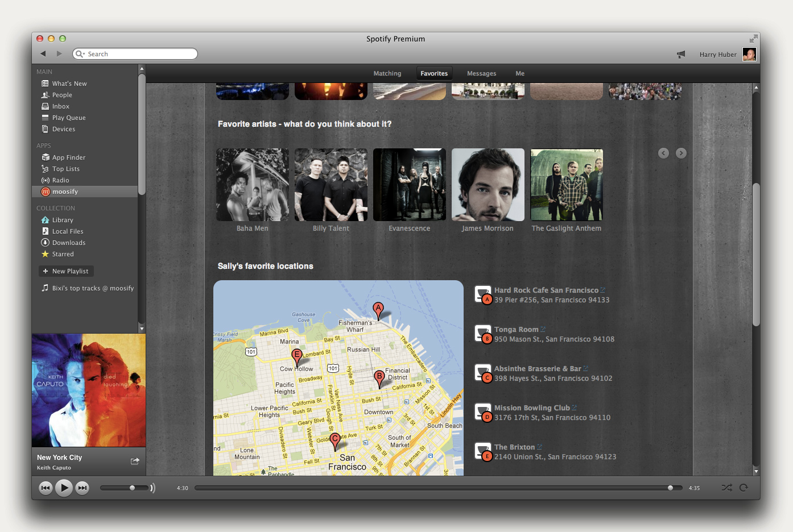Click map pin A near Fisherman's Wharf
793x532 pixels.
(x=378, y=310)
